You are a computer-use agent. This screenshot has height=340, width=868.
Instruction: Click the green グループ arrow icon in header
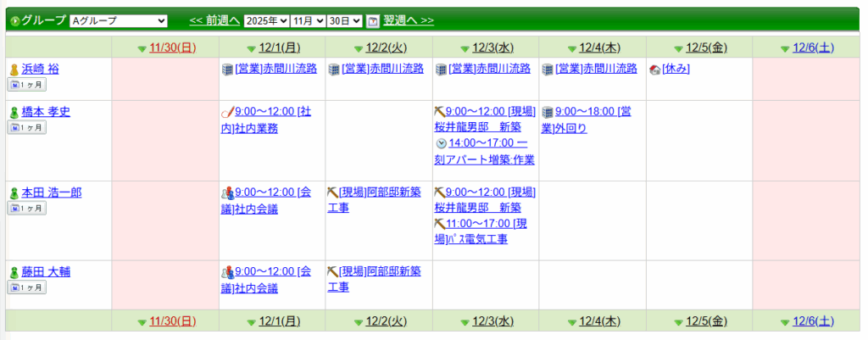(14, 20)
